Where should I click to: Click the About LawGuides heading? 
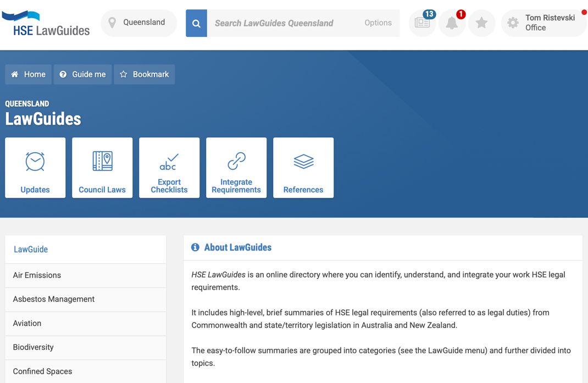(238, 248)
